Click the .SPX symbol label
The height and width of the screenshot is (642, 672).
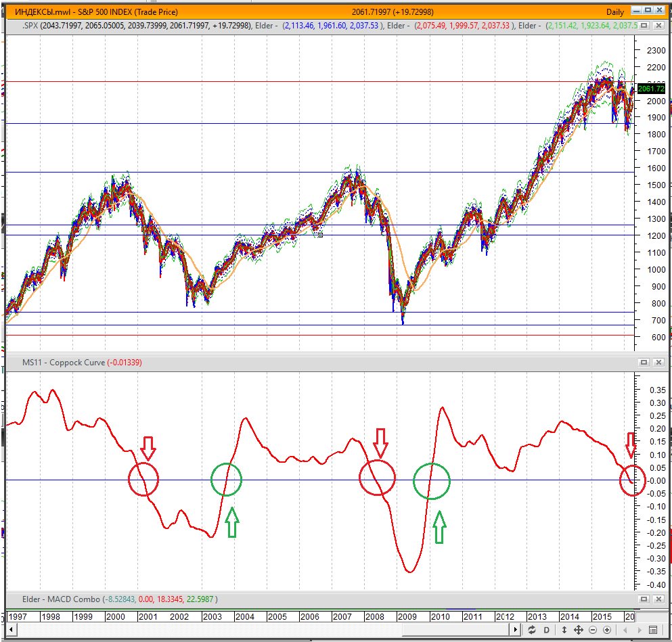click(x=30, y=26)
